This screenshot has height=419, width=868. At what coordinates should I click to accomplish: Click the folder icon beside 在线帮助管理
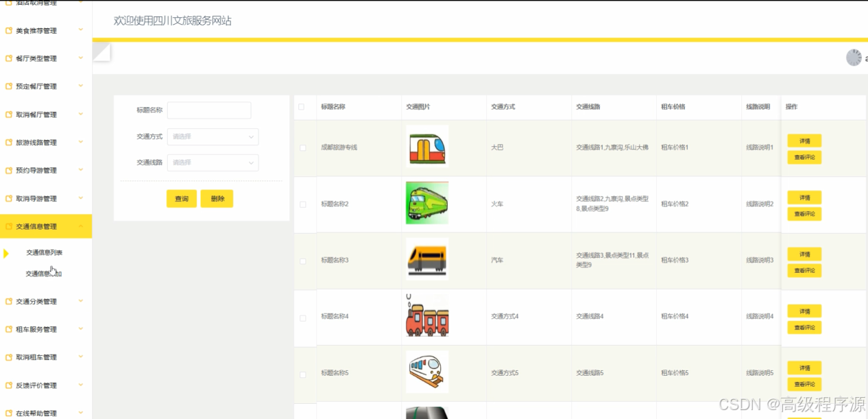pyautogui.click(x=9, y=414)
